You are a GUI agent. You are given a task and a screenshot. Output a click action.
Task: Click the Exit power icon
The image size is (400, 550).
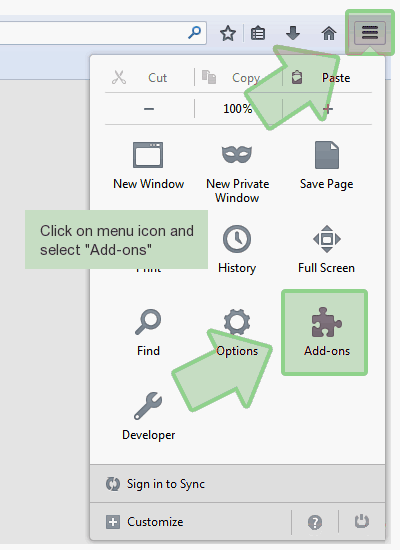(x=362, y=522)
